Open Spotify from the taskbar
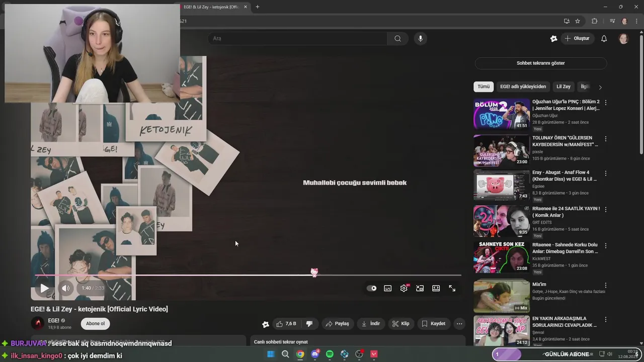Screen dimensions: 644x362 [x=330, y=354]
